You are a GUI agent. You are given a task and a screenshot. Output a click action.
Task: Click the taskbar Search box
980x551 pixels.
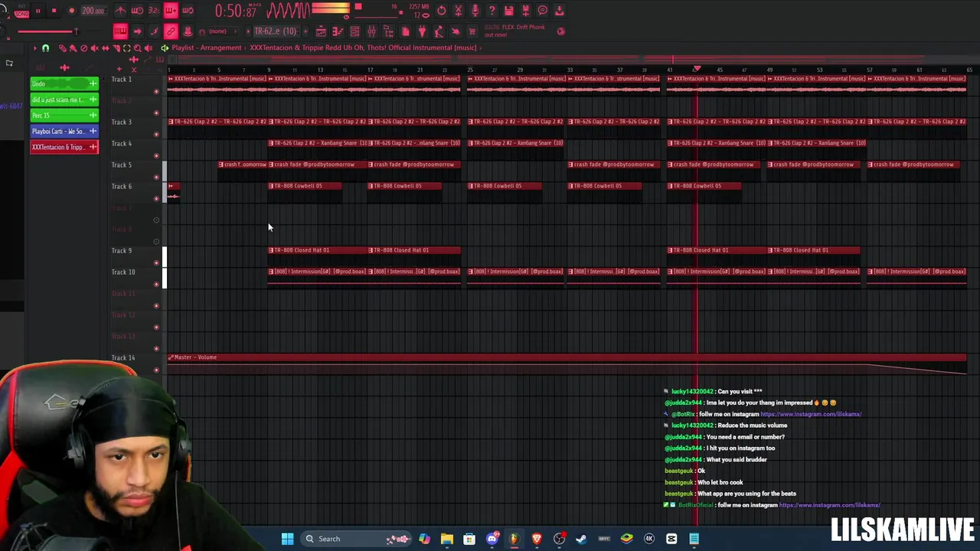point(356,539)
